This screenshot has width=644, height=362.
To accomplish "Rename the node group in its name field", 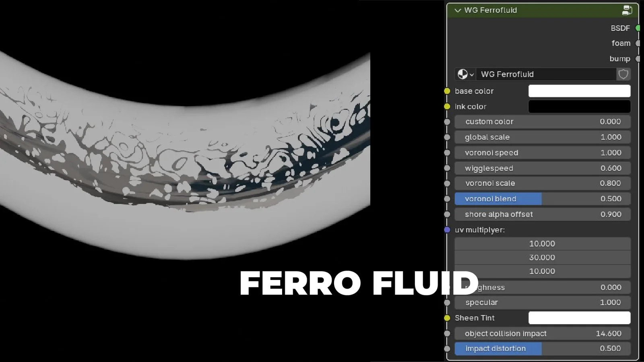I will coord(546,74).
